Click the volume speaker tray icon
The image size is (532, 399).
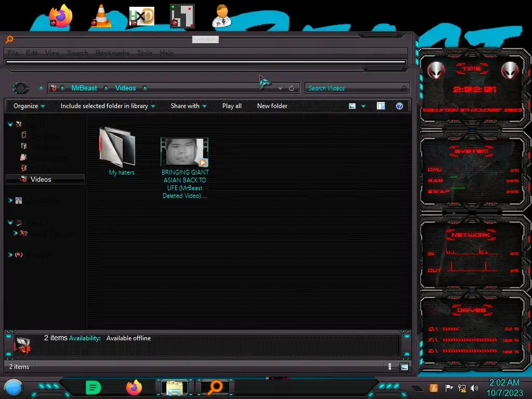point(474,388)
